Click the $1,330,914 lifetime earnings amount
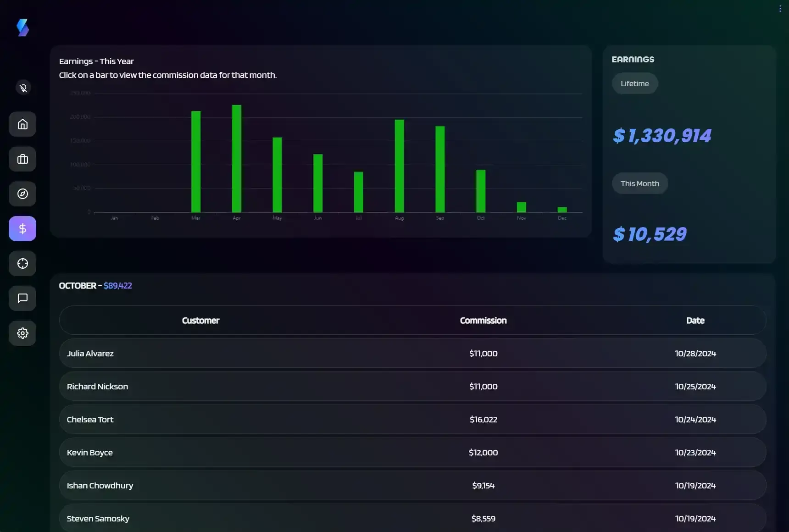Screen dimensions: 789x532 (x=662, y=135)
